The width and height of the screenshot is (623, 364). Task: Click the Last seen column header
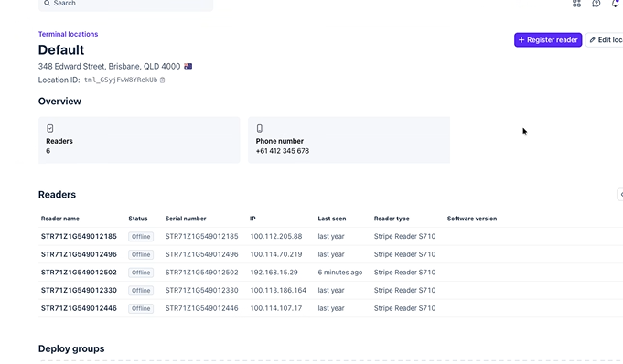332,219
